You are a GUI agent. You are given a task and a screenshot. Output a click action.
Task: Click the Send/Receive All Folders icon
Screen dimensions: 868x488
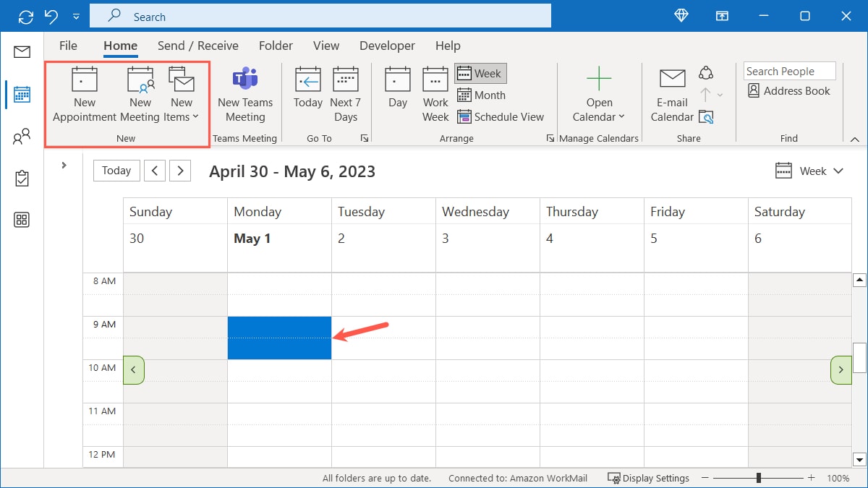point(27,15)
